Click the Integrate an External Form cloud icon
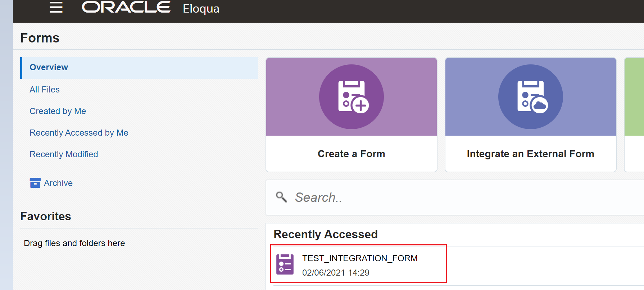 pyautogui.click(x=531, y=97)
